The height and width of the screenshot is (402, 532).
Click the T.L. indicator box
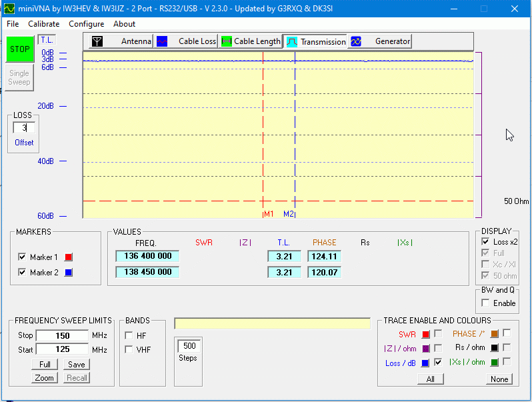click(x=47, y=40)
